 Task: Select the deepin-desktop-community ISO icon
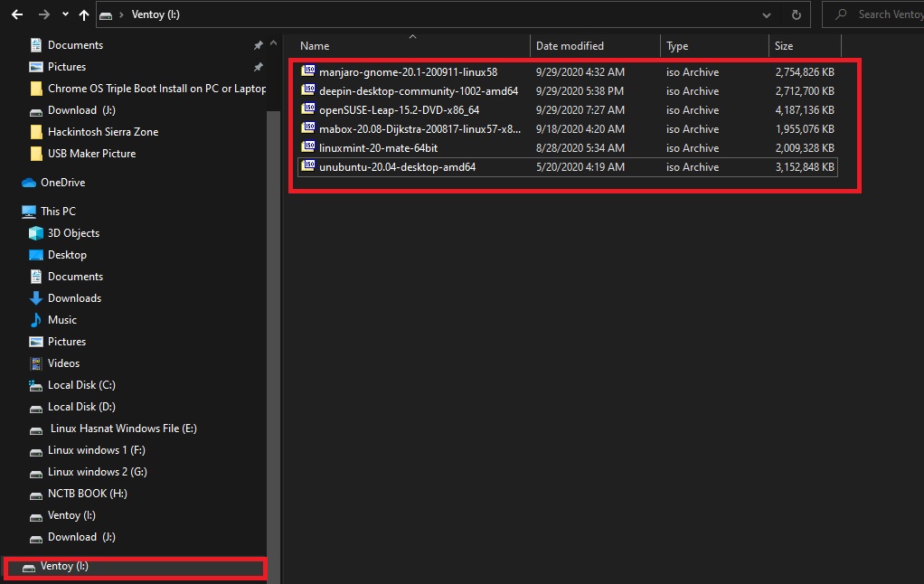pos(308,90)
